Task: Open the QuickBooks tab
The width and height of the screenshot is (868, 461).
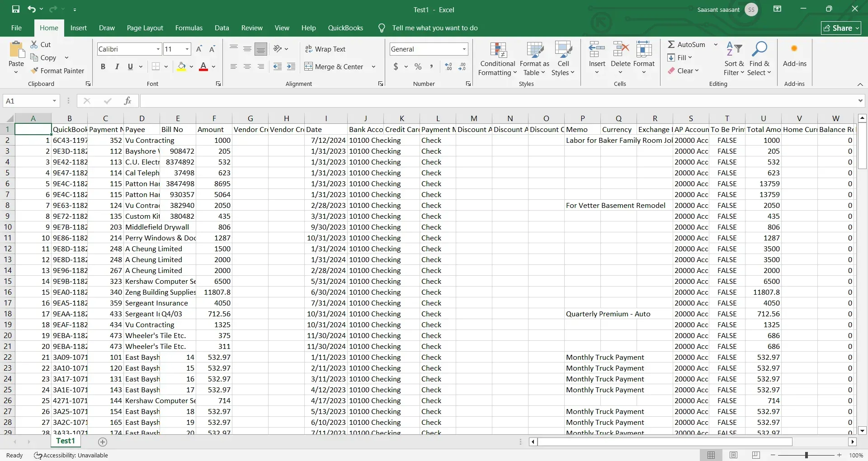Action: [345, 28]
